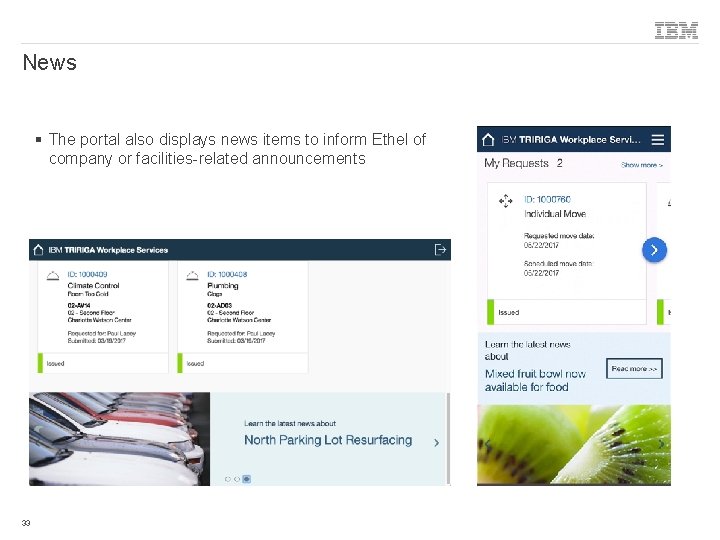Select the second news carousel dot
The height and width of the screenshot is (540, 720).
tap(237, 479)
